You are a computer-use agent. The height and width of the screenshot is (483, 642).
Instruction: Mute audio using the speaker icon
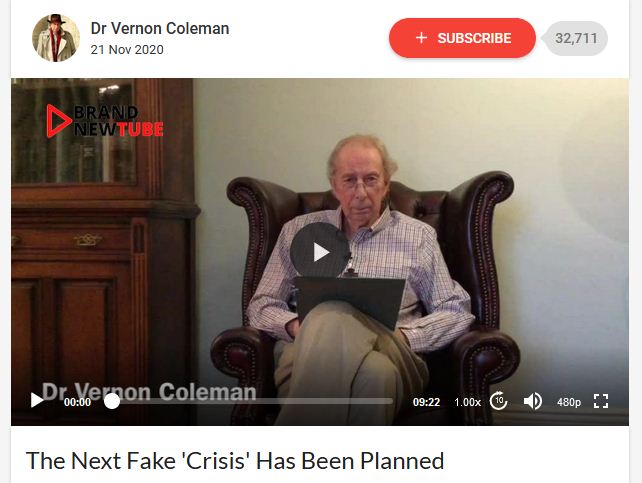tap(532, 401)
